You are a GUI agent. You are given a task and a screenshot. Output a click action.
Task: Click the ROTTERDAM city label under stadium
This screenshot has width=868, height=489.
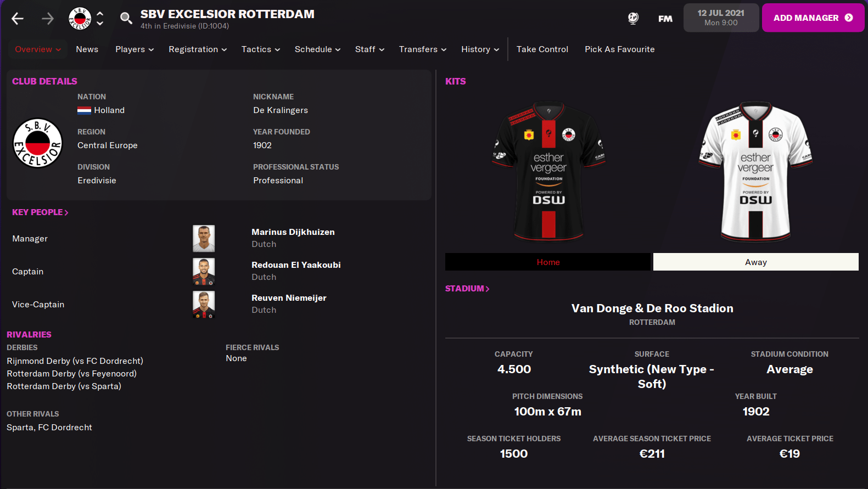click(652, 323)
